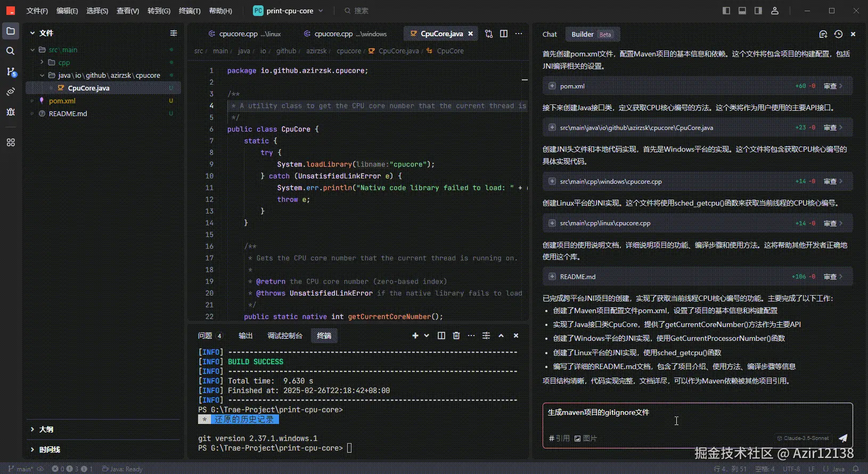Screen dimensions: 868x474
Task: Open the 文件(F) menu
Action: (37, 11)
